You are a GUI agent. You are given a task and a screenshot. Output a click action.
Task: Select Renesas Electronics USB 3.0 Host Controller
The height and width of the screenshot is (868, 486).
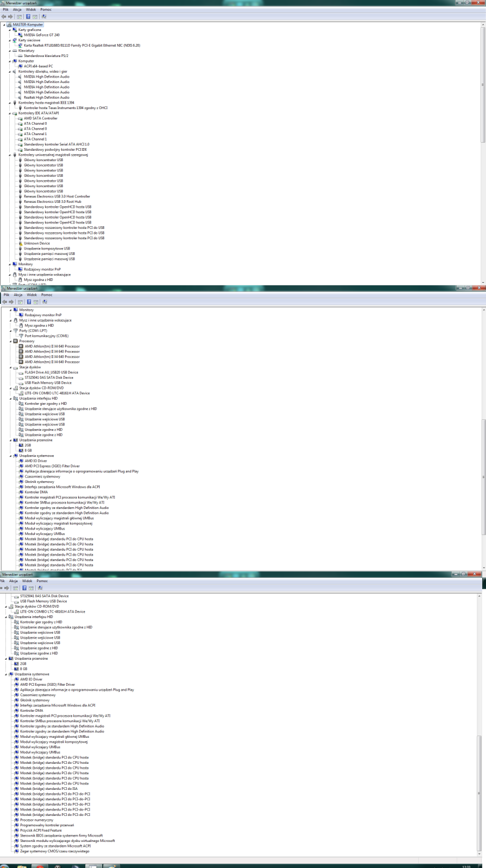[57, 196]
